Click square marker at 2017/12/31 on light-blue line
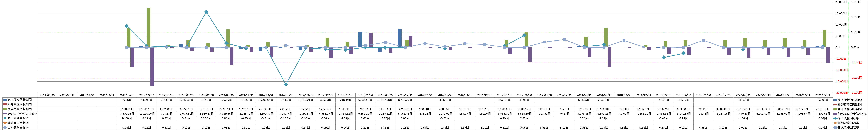Screen dimensions: 868x130 (x=564, y=40)
